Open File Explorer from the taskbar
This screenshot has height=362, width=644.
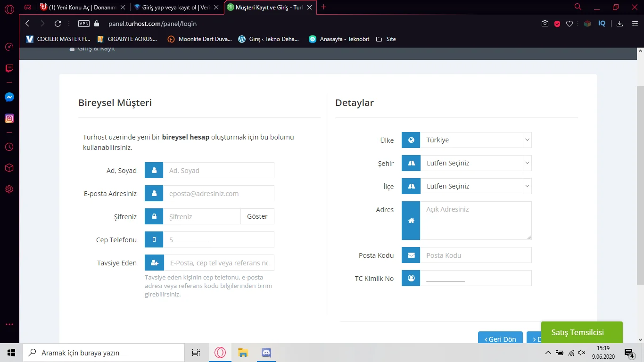pyautogui.click(x=243, y=353)
